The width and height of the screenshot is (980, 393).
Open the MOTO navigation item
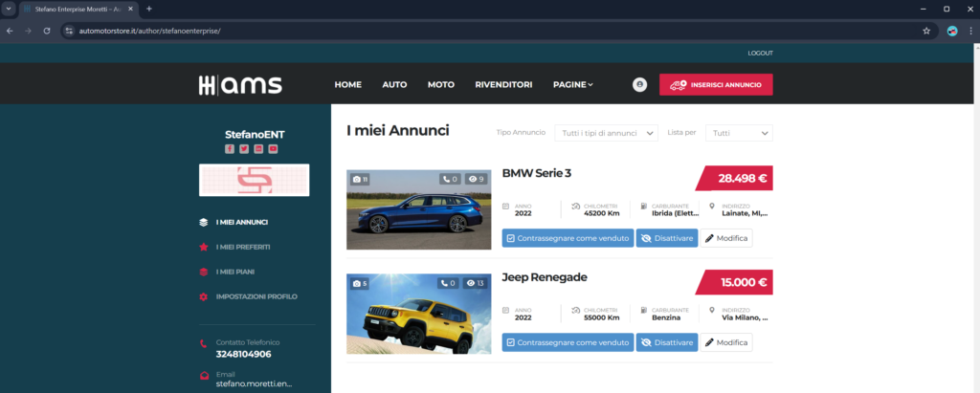[441, 84]
